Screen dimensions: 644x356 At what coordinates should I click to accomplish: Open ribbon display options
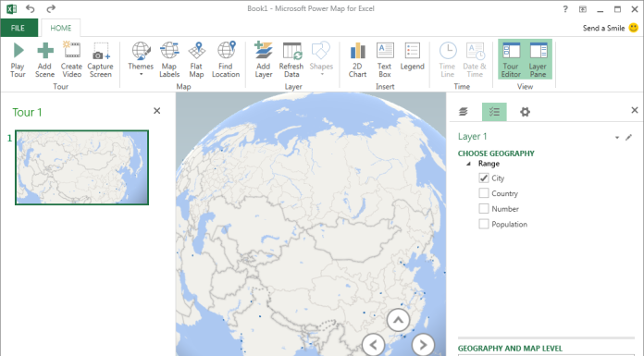pyautogui.click(x=583, y=9)
